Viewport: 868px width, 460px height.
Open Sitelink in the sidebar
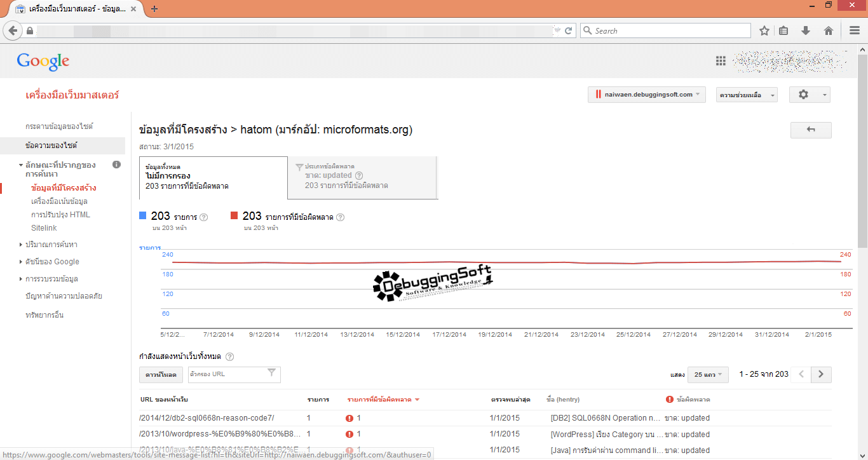(44, 228)
